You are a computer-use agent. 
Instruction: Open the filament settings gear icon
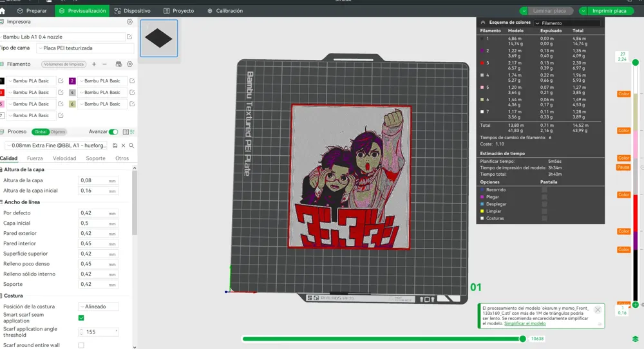(129, 64)
